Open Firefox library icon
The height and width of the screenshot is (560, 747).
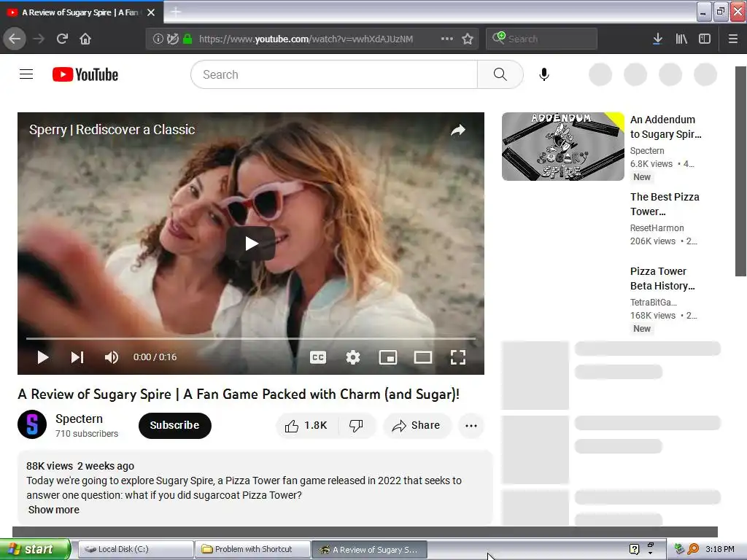[681, 39]
